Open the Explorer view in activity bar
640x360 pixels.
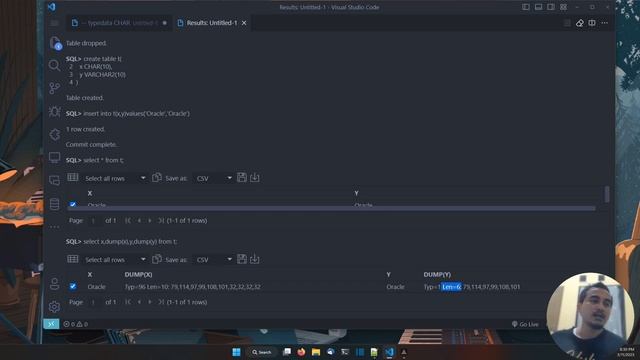[55, 43]
